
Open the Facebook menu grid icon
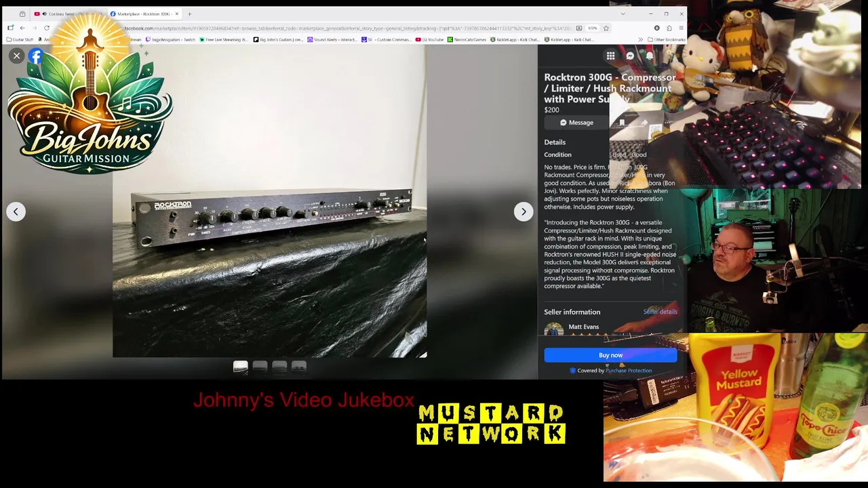pos(610,56)
